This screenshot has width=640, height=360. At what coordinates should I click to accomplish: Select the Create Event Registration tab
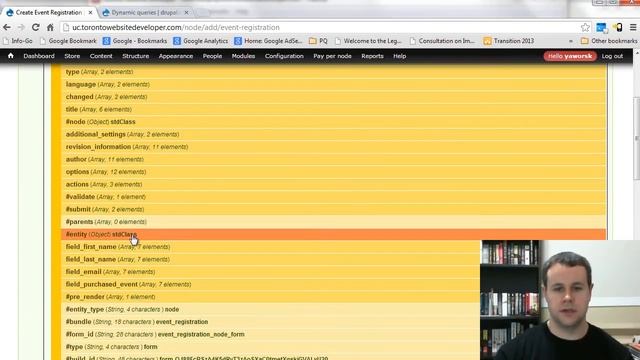click(x=49, y=13)
